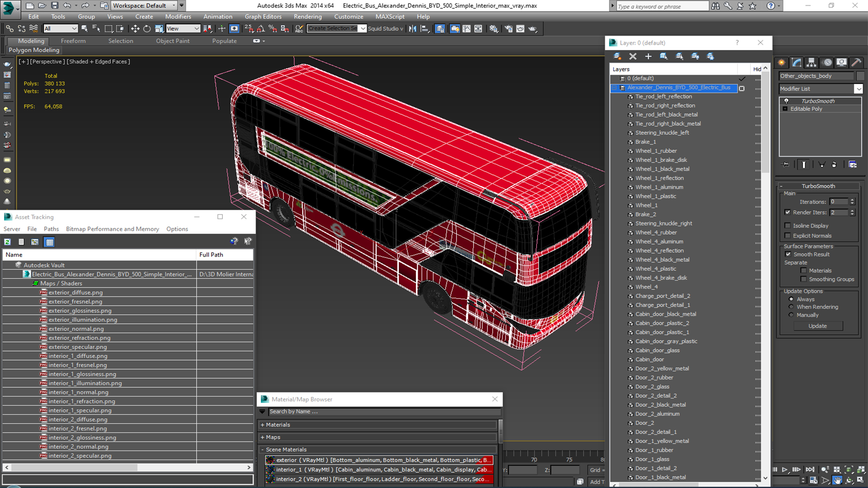Select the When Rendering update option
The image size is (868, 488).
click(791, 307)
